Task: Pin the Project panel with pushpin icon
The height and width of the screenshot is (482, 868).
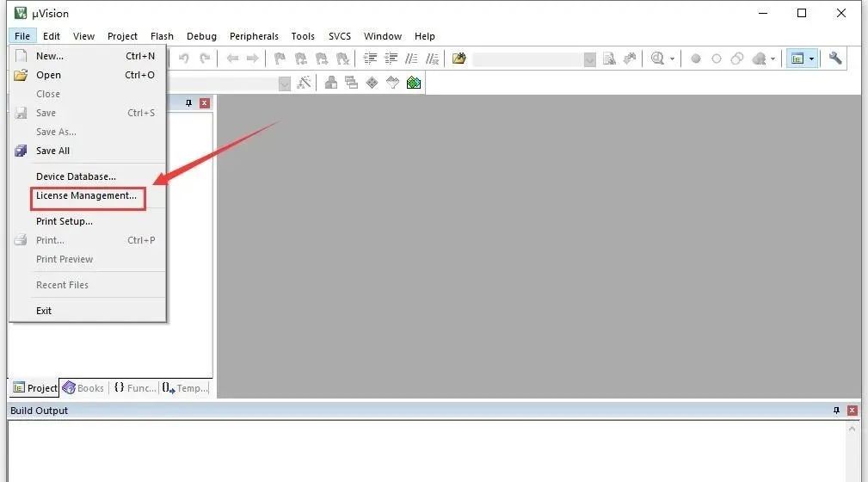Action: [188, 103]
